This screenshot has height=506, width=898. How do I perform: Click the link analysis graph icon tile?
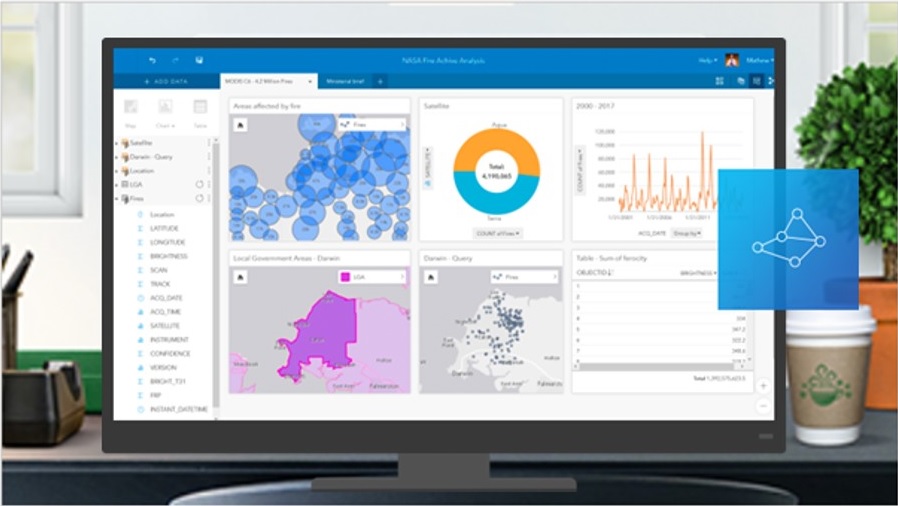pos(789,239)
